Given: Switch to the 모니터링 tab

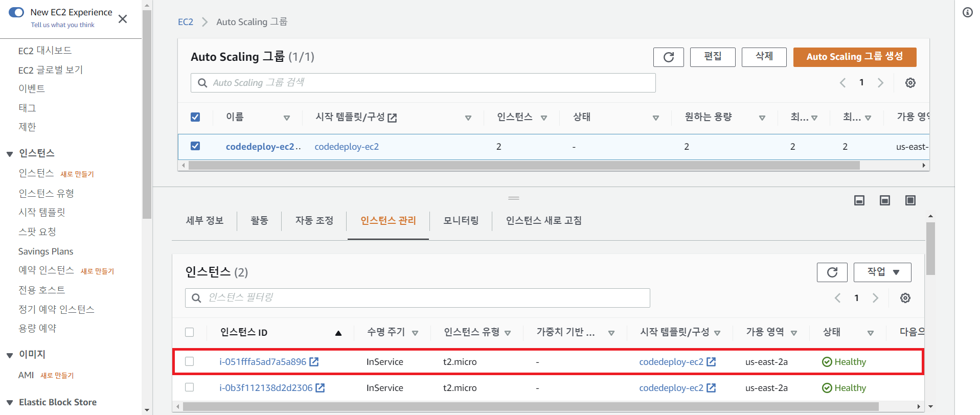Looking at the screenshot, I should pos(461,221).
